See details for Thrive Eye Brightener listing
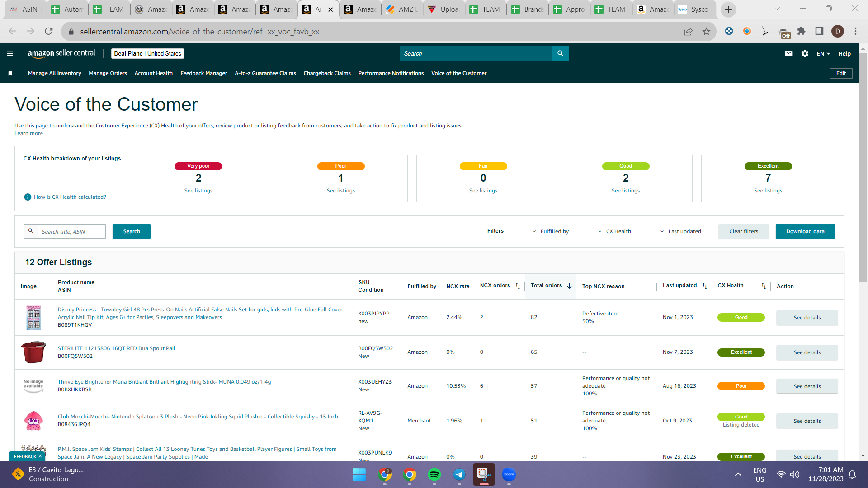This screenshot has width=868, height=488. pyautogui.click(x=807, y=386)
